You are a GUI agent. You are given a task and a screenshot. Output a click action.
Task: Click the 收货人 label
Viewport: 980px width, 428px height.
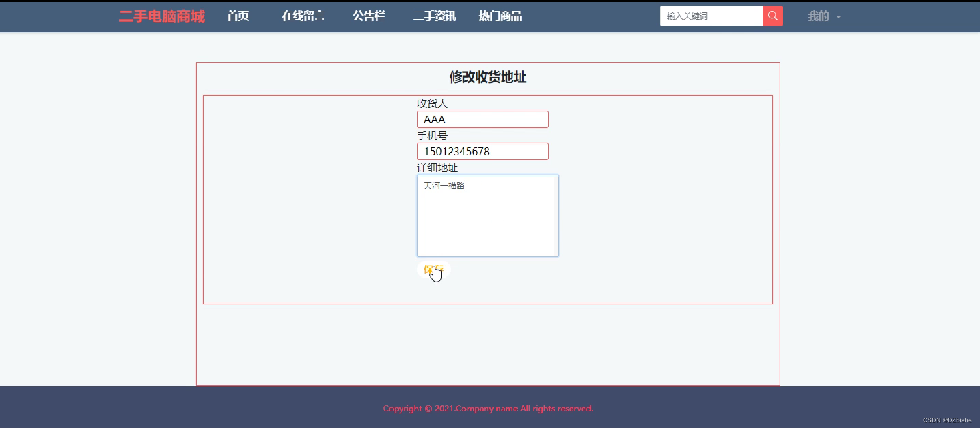(x=432, y=104)
